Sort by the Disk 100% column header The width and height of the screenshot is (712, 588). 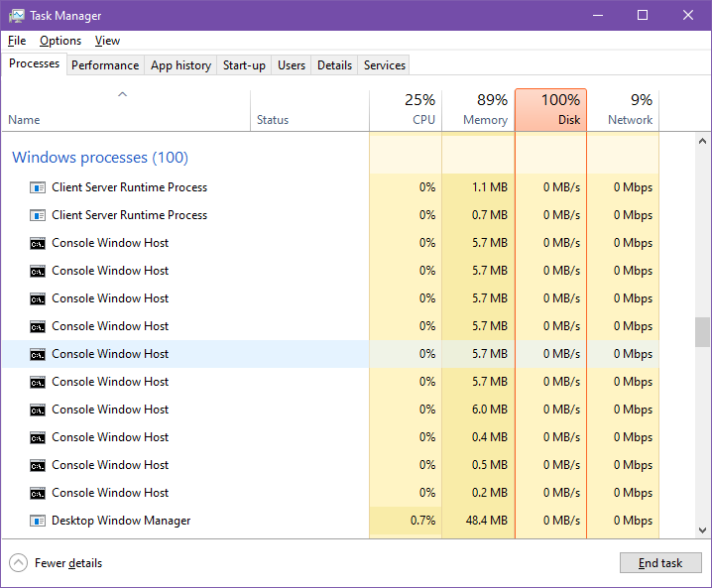[551, 110]
